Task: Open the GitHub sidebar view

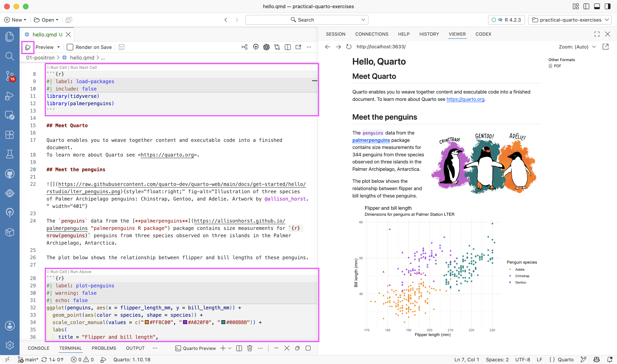Action: point(10,174)
